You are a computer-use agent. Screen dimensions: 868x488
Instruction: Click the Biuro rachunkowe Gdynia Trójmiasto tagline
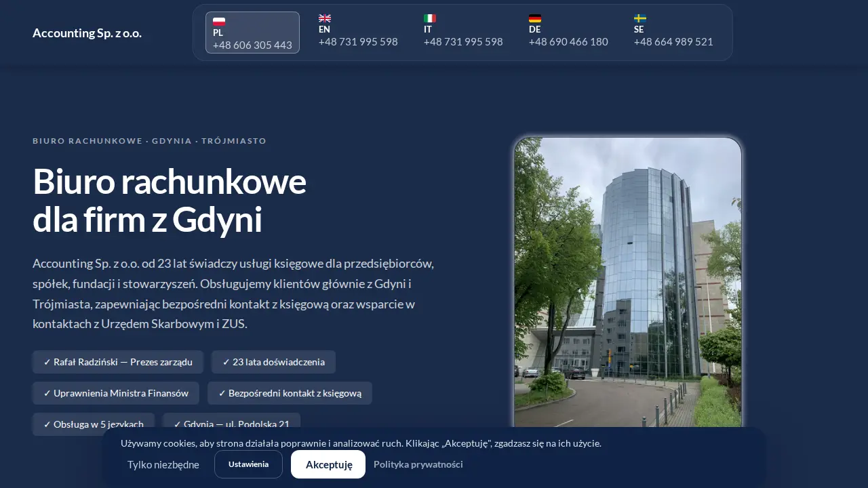click(x=149, y=141)
